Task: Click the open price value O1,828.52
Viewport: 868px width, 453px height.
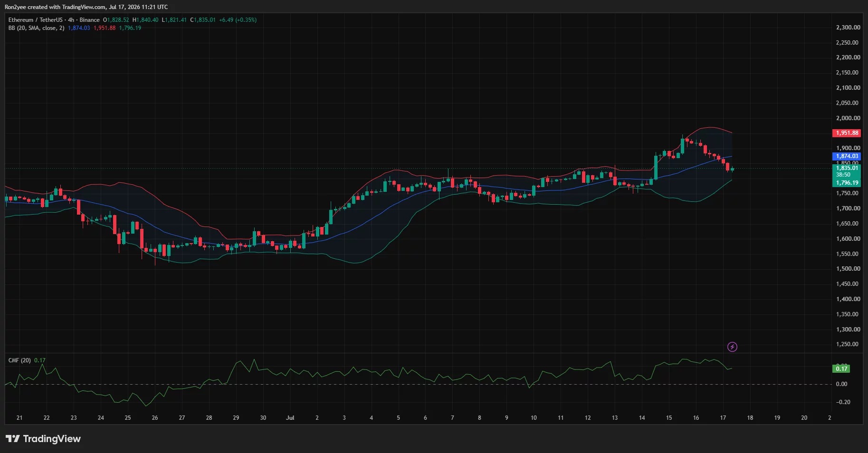Action: [x=116, y=20]
